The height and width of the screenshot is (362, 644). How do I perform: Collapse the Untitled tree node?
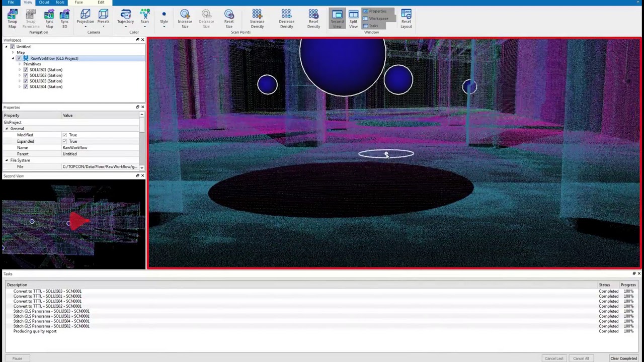6,47
